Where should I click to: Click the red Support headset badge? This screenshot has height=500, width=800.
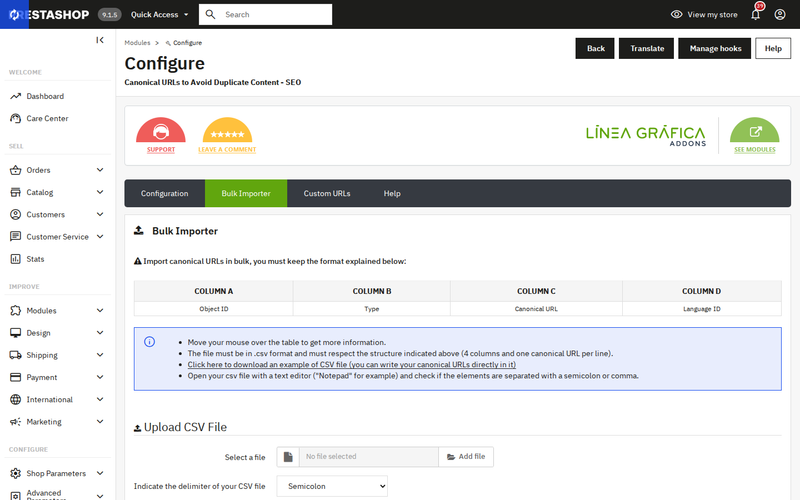coord(161,130)
